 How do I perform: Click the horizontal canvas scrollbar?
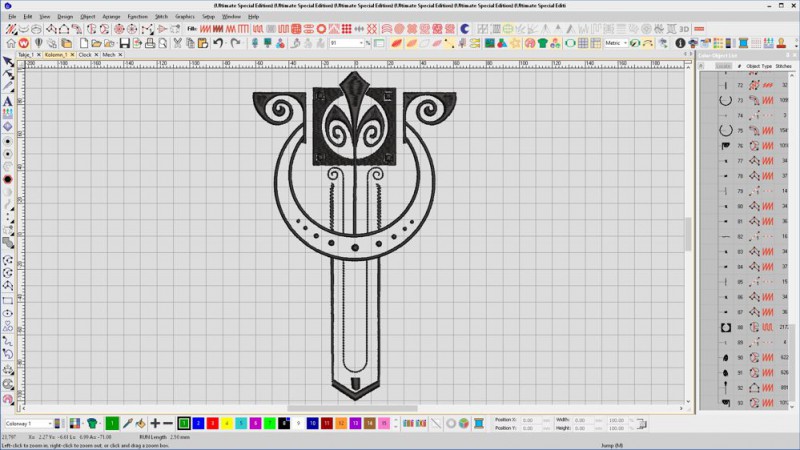(x=352, y=408)
